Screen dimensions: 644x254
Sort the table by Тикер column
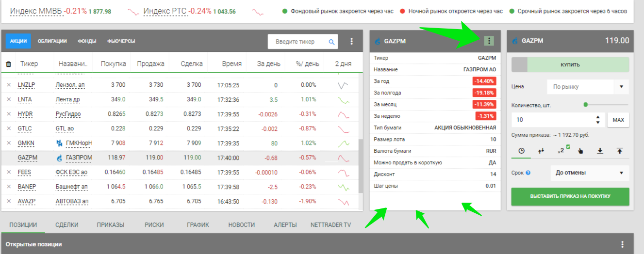(x=29, y=63)
